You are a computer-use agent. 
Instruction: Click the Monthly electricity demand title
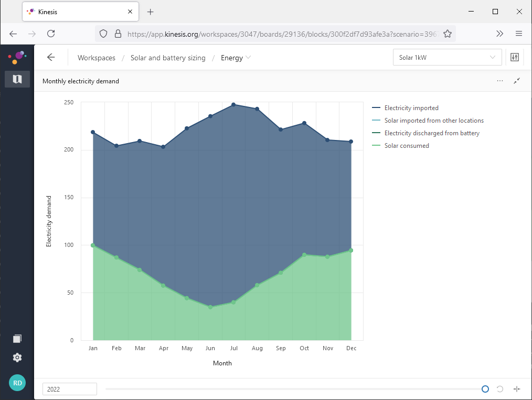[x=81, y=81]
